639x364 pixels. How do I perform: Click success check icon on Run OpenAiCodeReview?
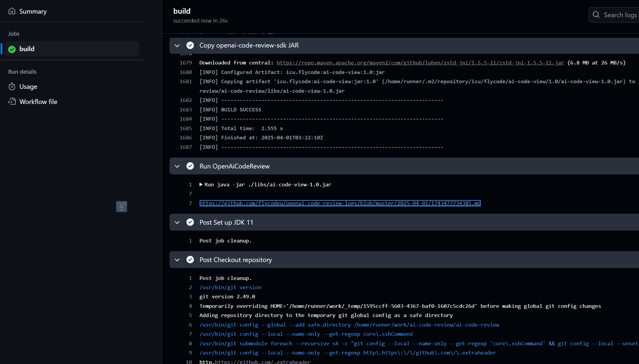pyautogui.click(x=190, y=166)
